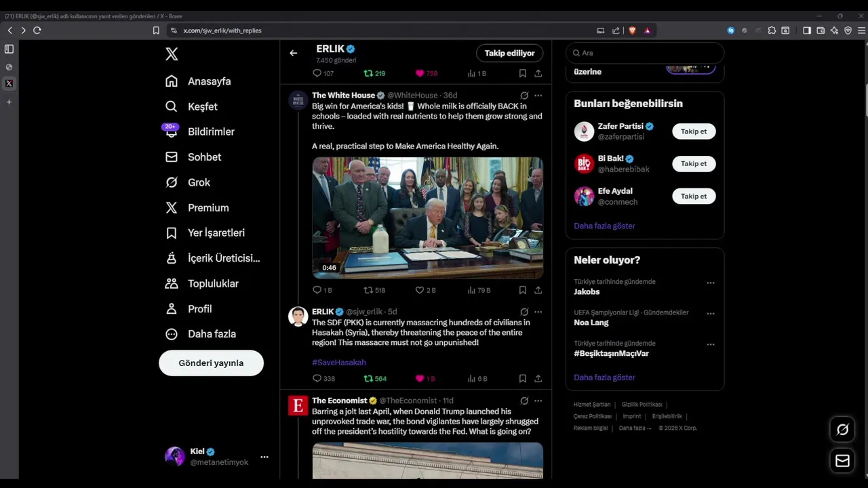Open Keşfet from the sidebar

[191, 106]
